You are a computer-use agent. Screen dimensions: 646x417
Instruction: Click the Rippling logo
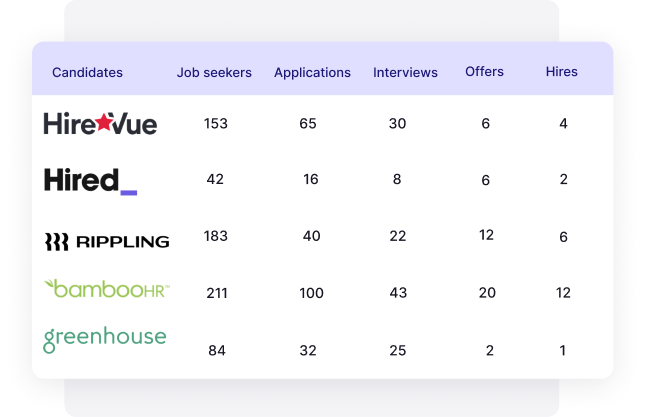click(x=107, y=241)
